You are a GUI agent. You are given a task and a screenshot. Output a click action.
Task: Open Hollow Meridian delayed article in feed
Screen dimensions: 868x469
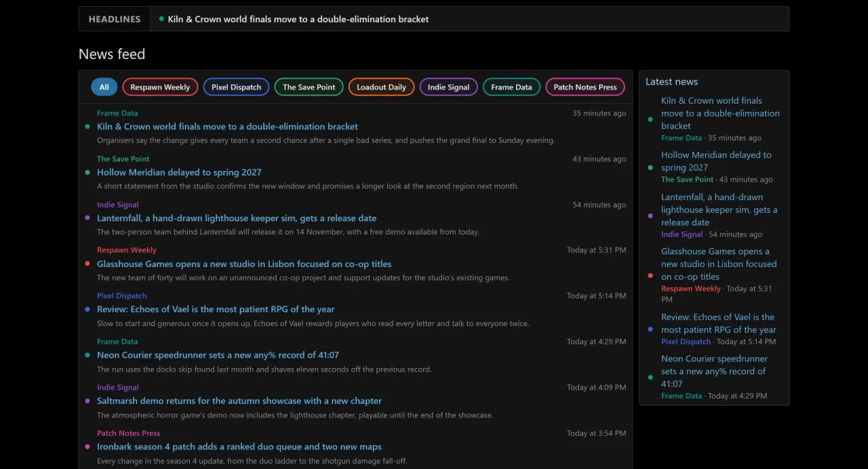(179, 172)
